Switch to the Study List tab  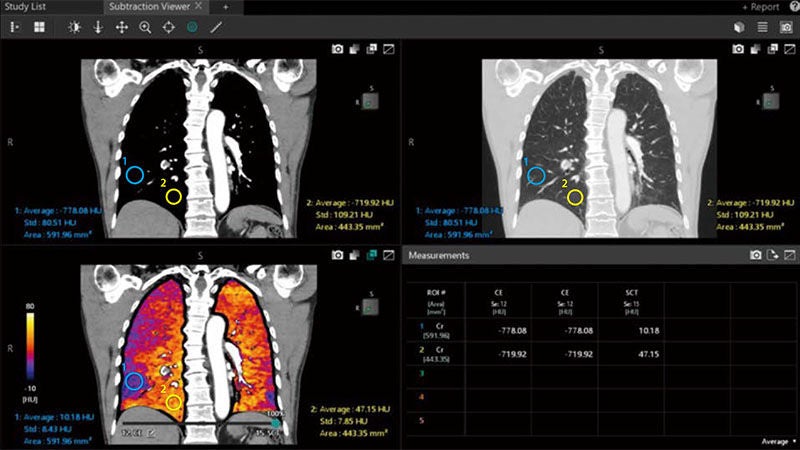(x=25, y=7)
